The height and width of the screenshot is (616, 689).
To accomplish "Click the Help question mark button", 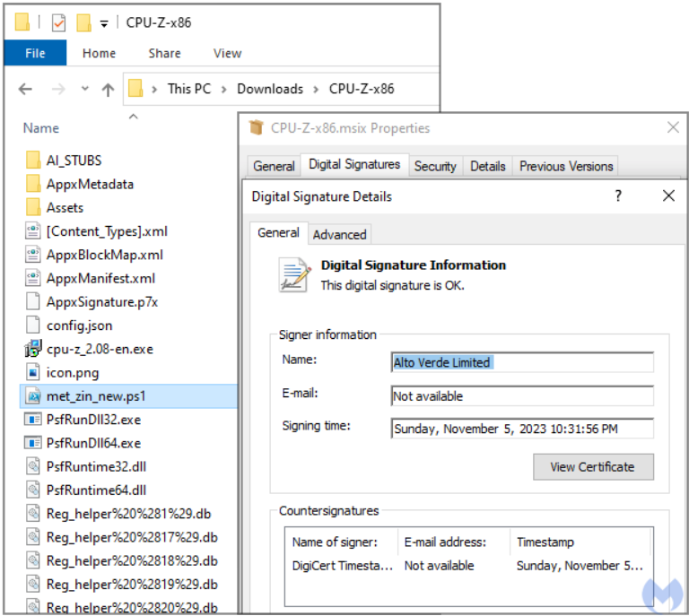I will click(x=617, y=196).
